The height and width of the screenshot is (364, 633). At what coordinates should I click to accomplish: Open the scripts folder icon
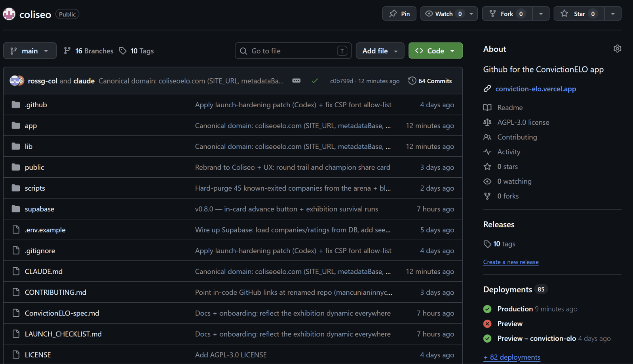[x=16, y=188]
